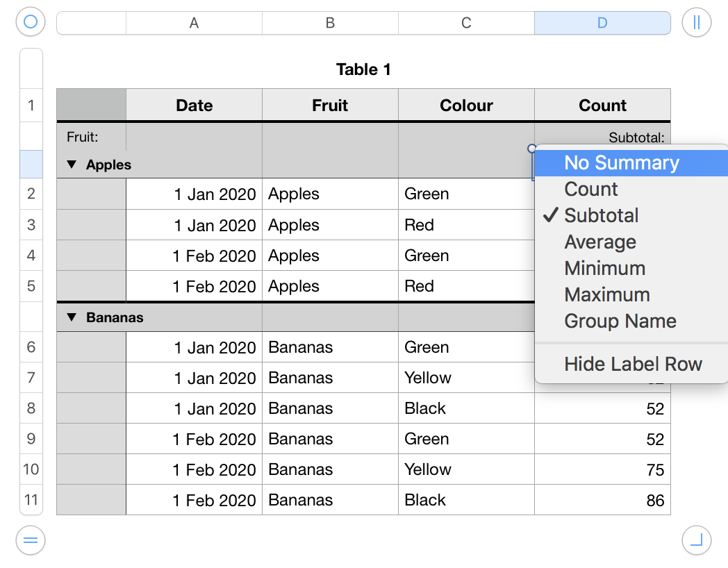The width and height of the screenshot is (728, 568).
Task: Click the table select circle handle
Action: coord(30,22)
